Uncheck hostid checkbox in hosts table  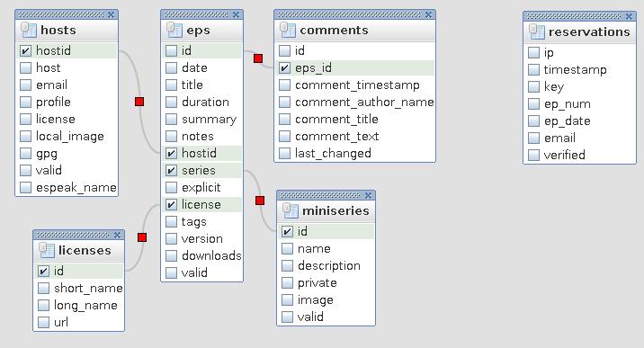point(25,51)
